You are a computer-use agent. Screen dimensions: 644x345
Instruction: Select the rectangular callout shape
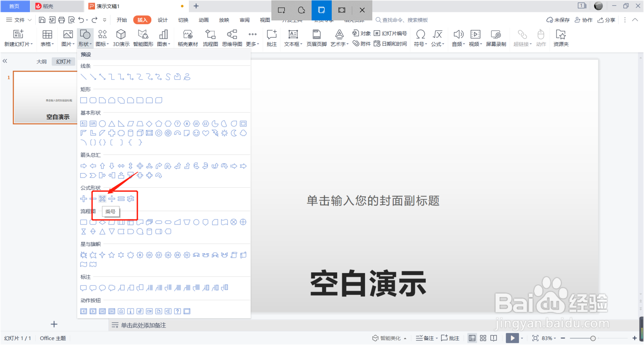pyautogui.click(x=84, y=288)
